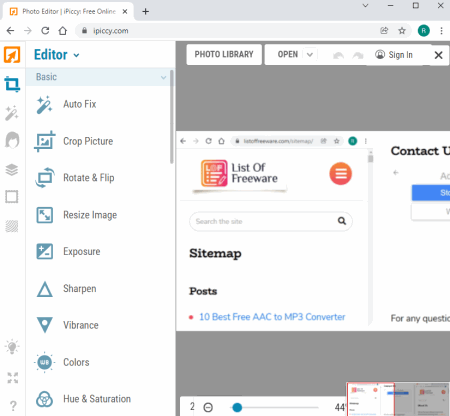
Task: Select the Exposure label
Action: tap(82, 251)
